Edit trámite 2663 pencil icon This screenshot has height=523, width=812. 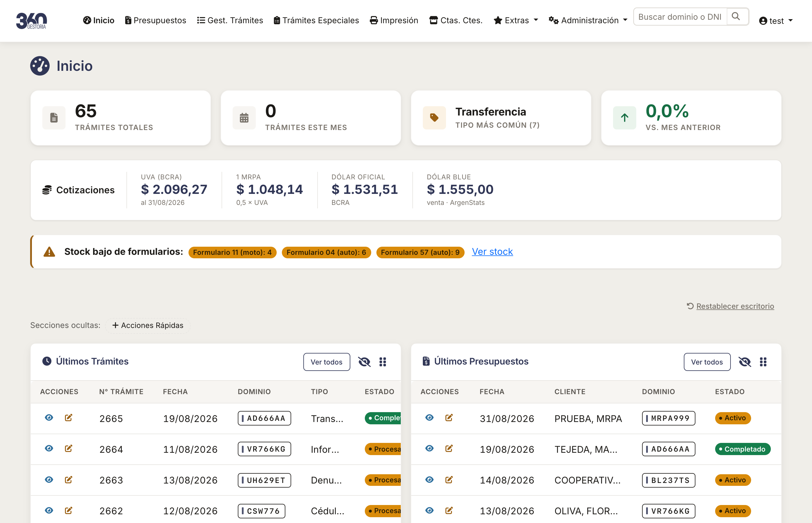[x=68, y=479]
